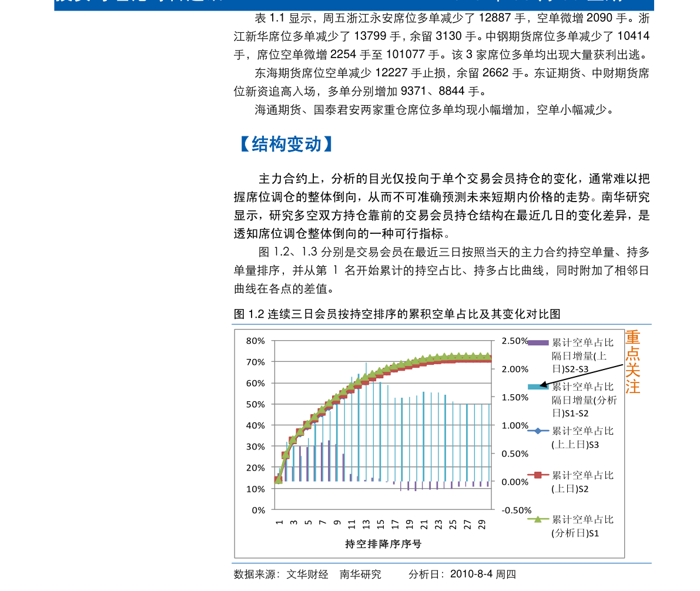Viewport: 700px width, 591px height.
Task: Select the purple S2-S3 legend marker icon
Action: pyautogui.click(x=539, y=342)
